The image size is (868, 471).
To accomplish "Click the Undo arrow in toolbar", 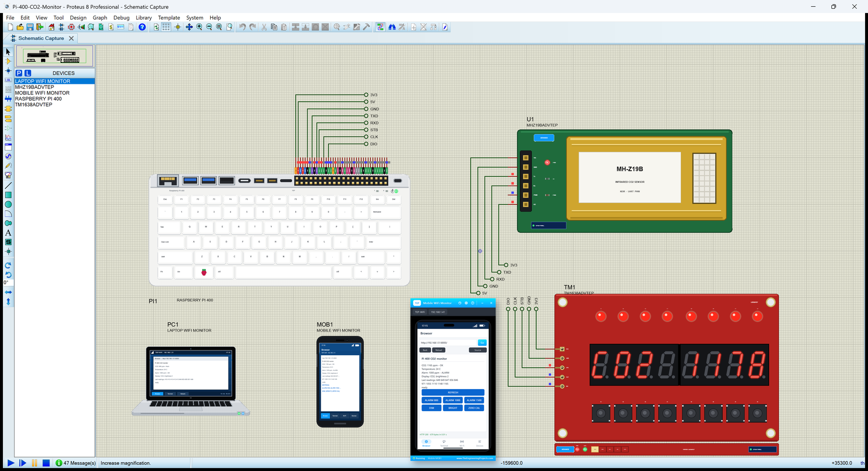I will pos(243,27).
